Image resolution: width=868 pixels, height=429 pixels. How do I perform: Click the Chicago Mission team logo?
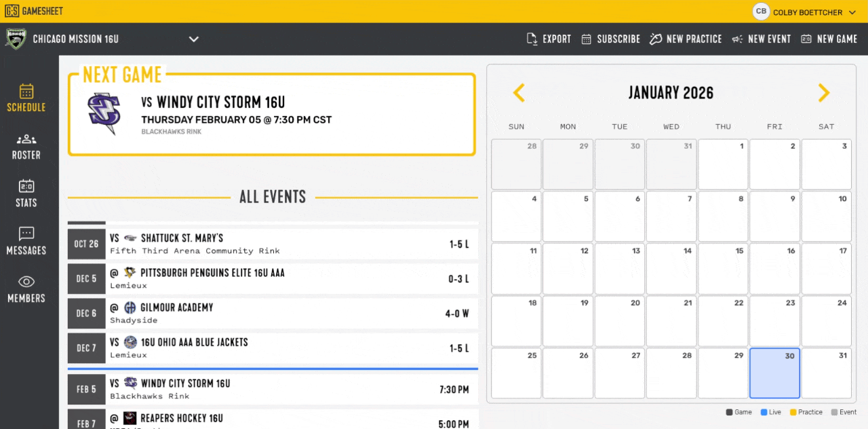tap(15, 39)
